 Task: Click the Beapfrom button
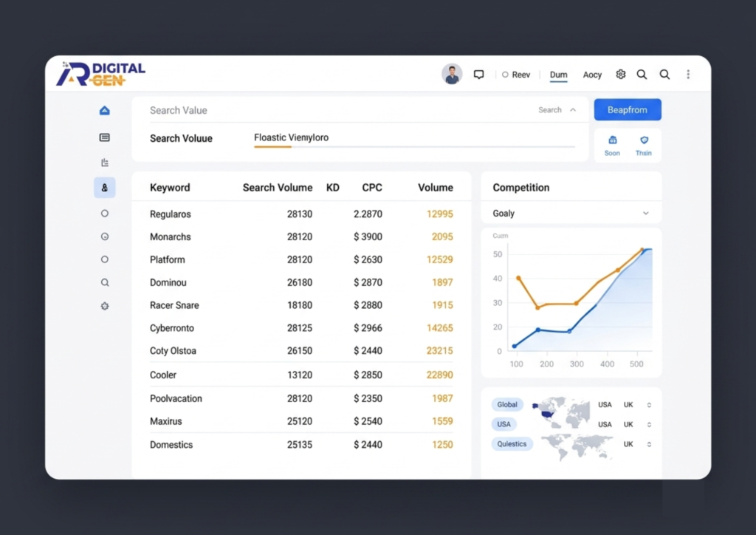click(x=628, y=110)
